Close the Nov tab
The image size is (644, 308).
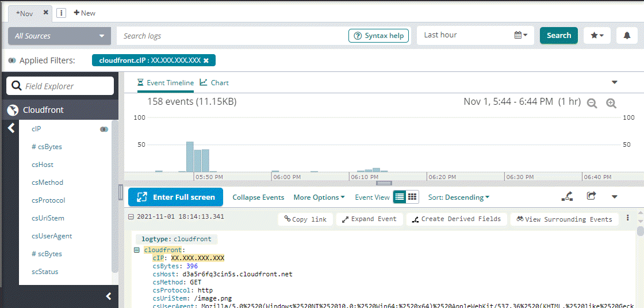(46, 12)
